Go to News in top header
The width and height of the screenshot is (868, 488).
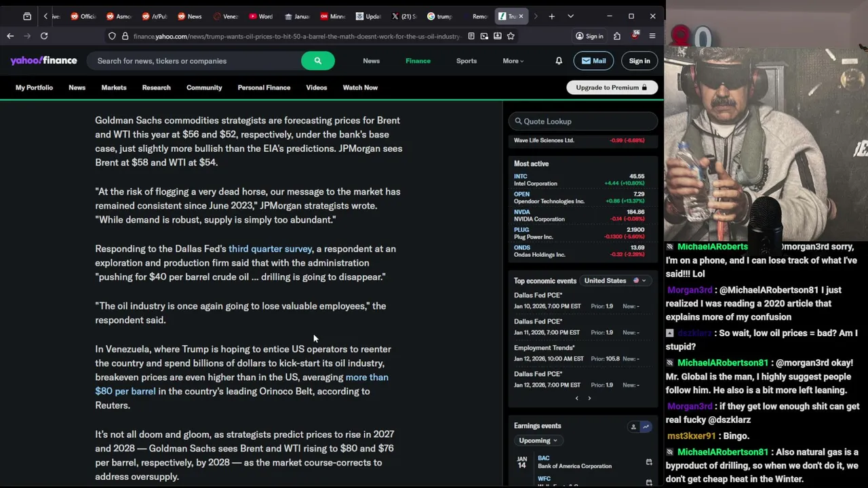(x=371, y=61)
